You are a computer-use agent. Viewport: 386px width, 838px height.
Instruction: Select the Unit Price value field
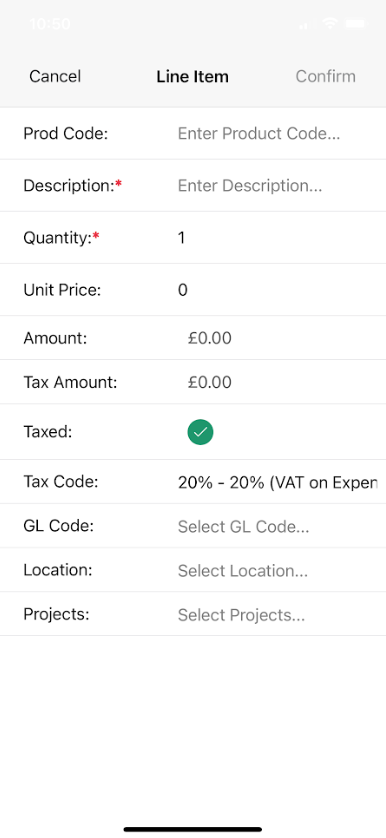[278, 290]
